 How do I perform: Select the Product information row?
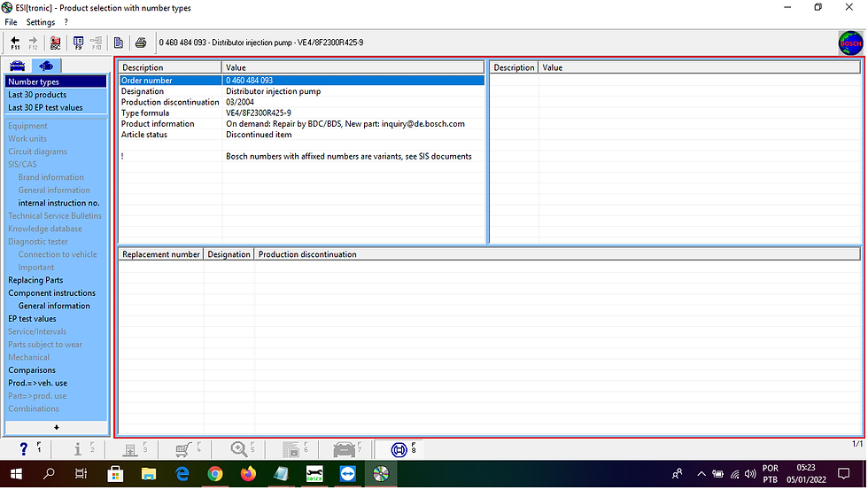point(302,124)
